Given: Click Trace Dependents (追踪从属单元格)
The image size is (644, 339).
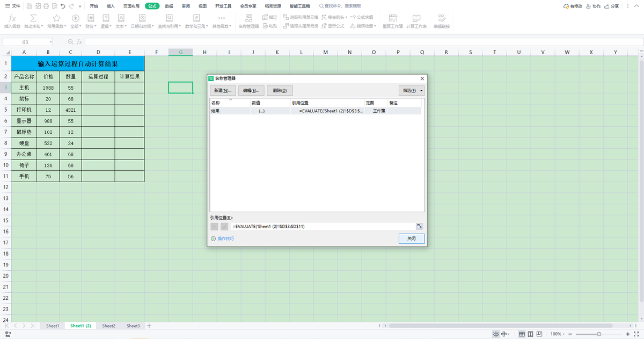Looking at the screenshot, I should [301, 26].
